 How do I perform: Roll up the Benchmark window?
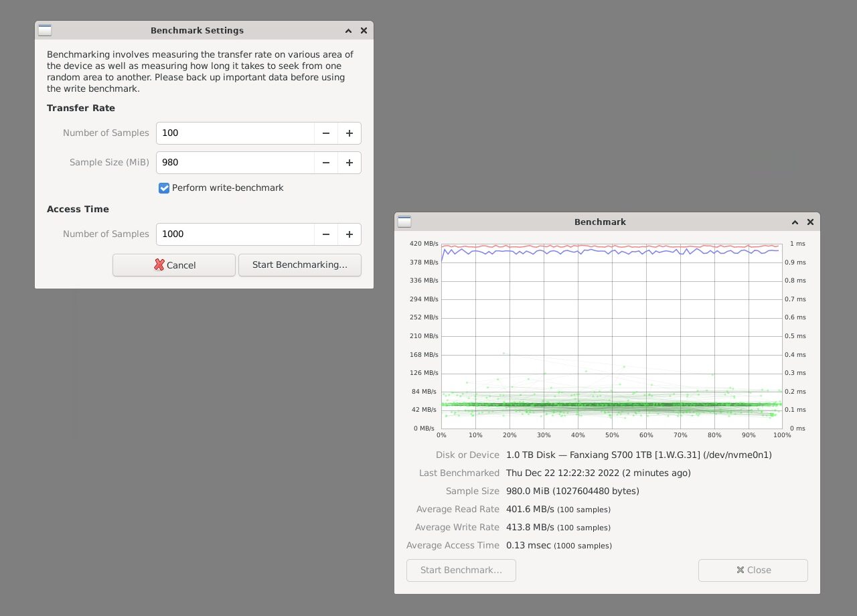tap(795, 222)
